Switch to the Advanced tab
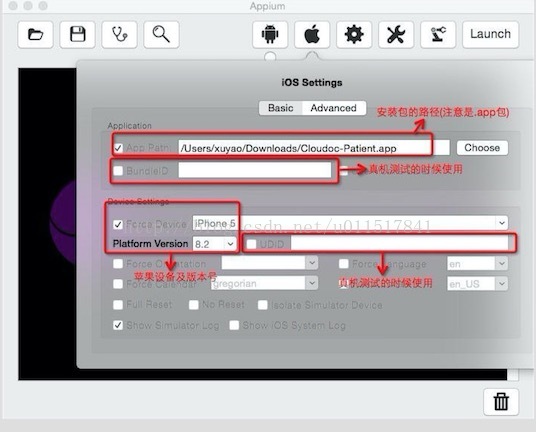The image size is (536, 432). point(334,108)
